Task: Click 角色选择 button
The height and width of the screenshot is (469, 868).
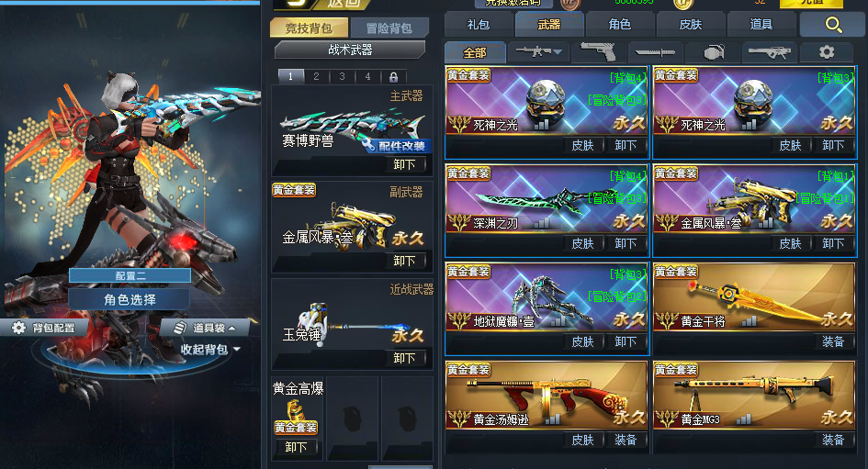Action: click(130, 300)
